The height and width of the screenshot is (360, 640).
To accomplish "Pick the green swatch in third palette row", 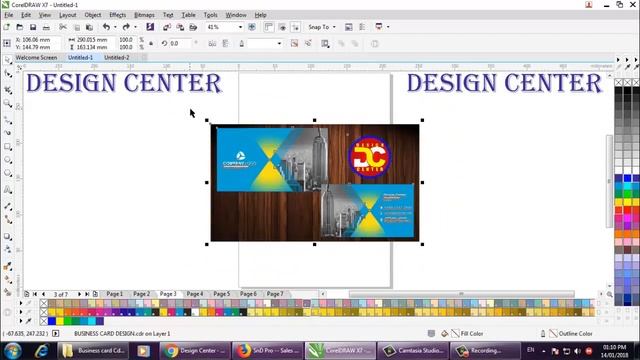I will (68, 321).
